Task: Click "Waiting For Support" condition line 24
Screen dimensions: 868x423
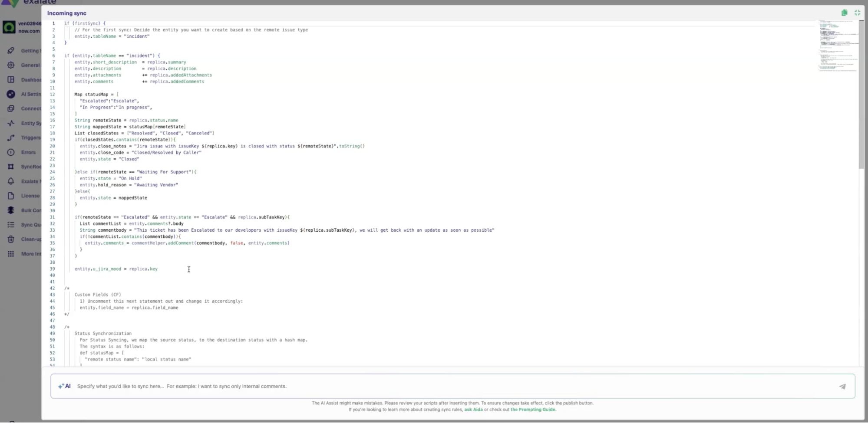Action: (135, 172)
